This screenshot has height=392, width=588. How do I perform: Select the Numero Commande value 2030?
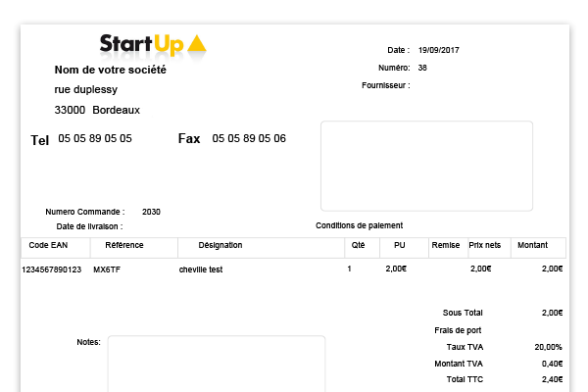pyautogui.click(x=151, y=212)
